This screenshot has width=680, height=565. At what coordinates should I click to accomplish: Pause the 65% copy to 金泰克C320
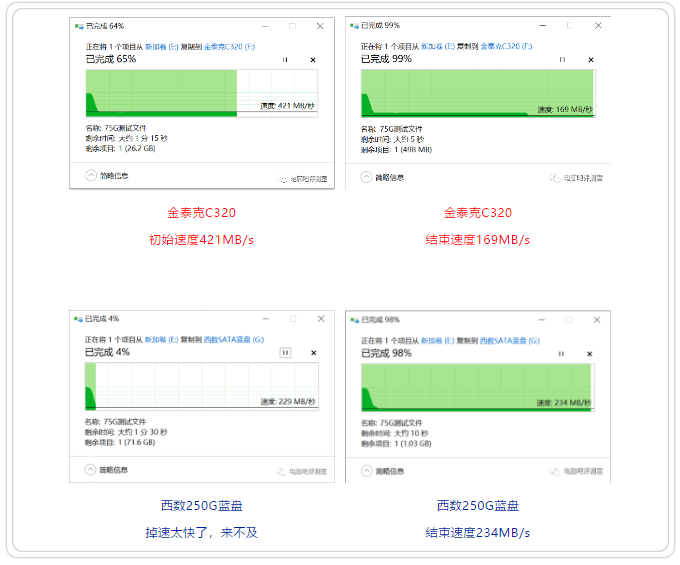(285, 60)
